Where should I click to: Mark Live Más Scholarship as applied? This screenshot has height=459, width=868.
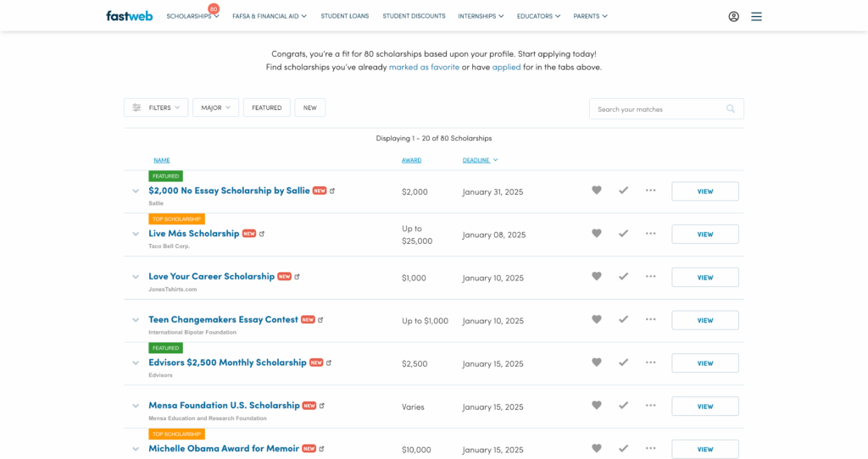623,234
